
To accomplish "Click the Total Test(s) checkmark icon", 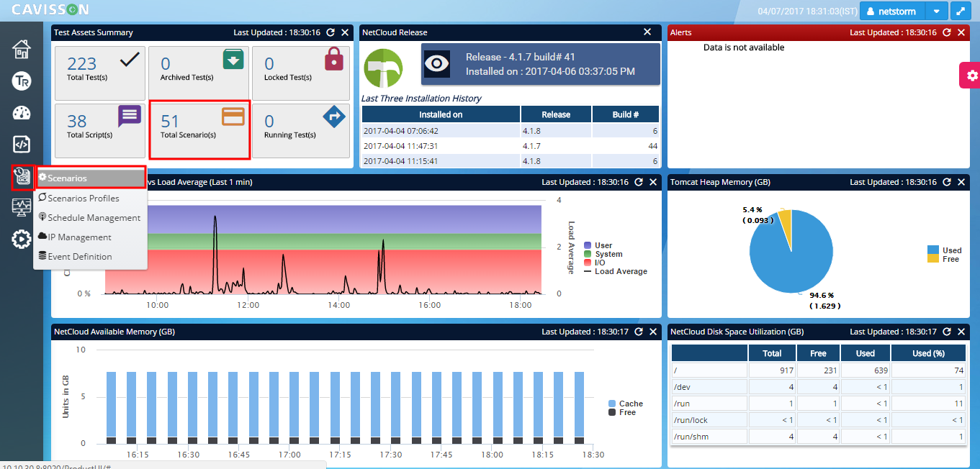I will click(x=130, y=60).
